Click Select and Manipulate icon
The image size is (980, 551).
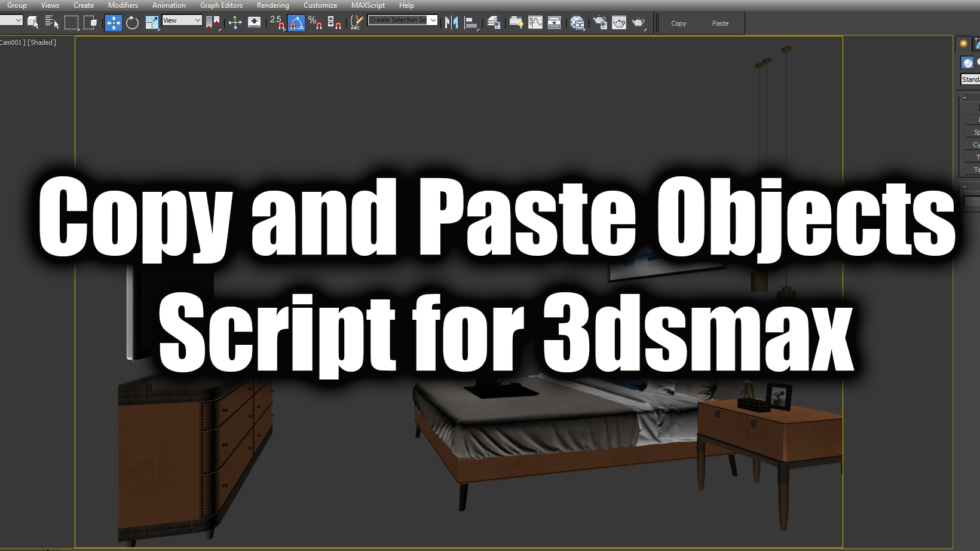pyautogui.click(x=235, y=23)
